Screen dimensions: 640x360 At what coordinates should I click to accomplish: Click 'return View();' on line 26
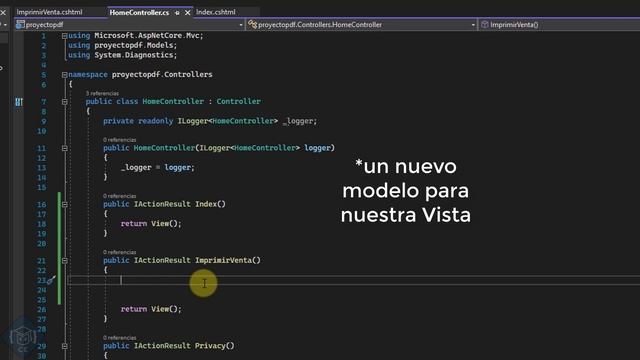[151, 309]
